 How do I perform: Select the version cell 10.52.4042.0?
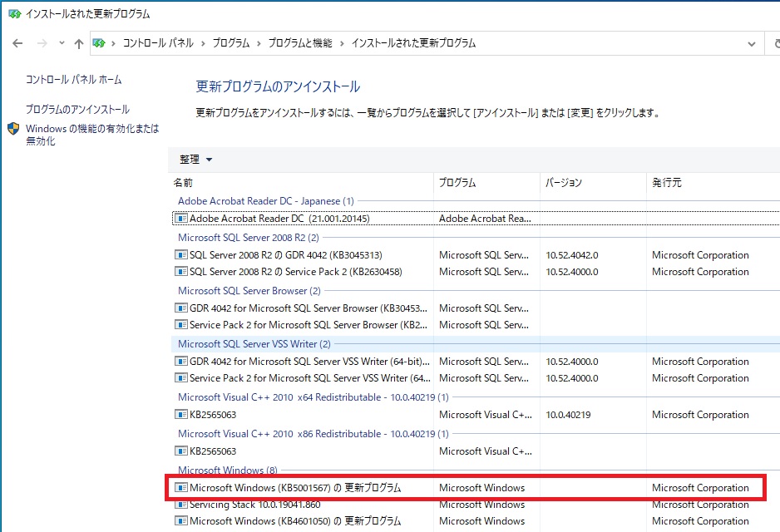572,255
